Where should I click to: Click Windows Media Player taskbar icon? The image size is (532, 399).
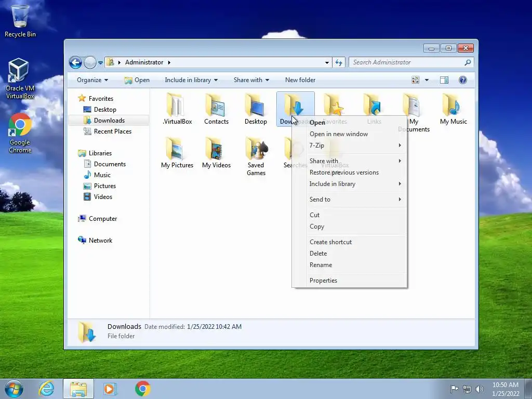(110, 389)
